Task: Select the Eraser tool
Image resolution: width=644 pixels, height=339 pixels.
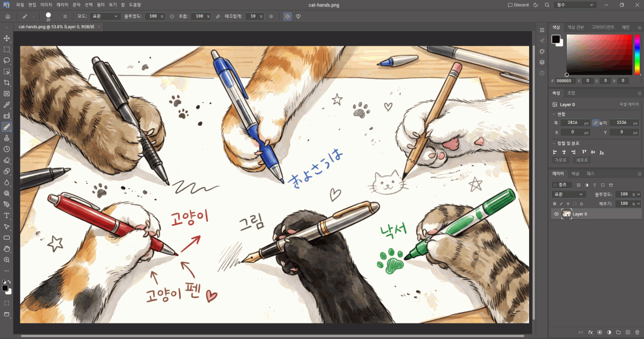Action: click(x=7, y=160)
